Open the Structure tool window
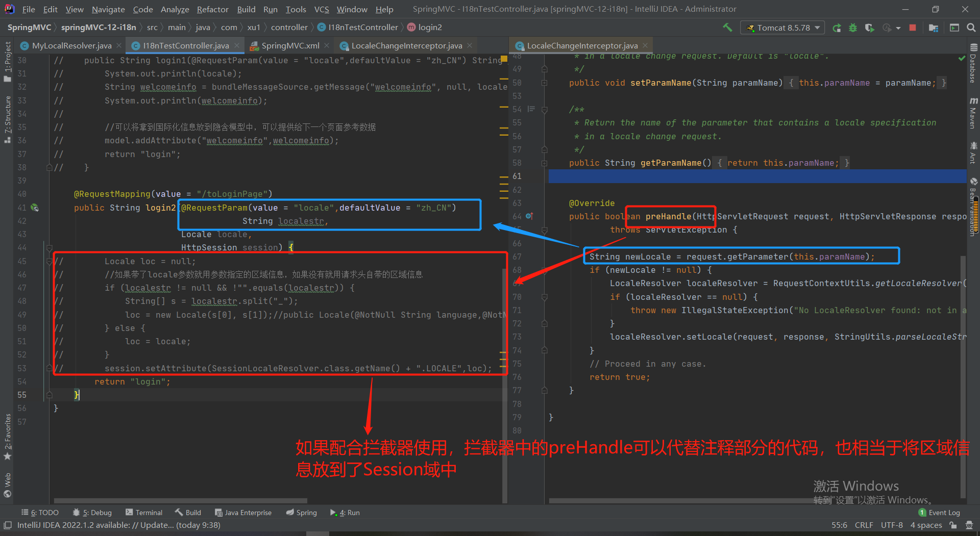The width and height of the screenshot is (980, 536). 7,120
